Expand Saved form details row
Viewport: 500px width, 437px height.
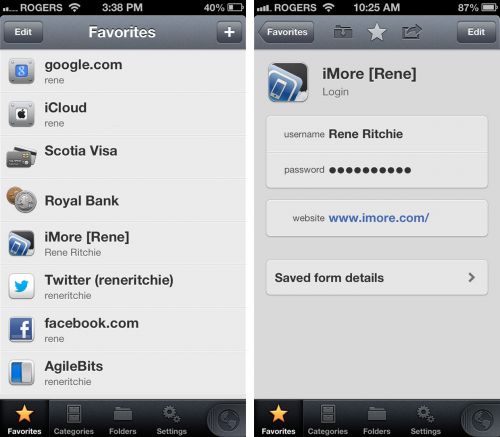pos(377,278)
